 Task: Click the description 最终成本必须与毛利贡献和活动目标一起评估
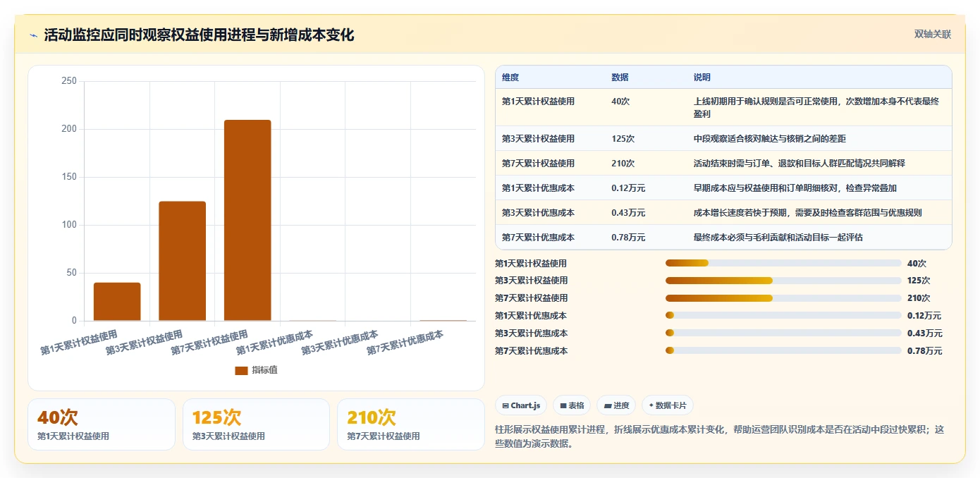pyautogui.click(x=778, y=238)
